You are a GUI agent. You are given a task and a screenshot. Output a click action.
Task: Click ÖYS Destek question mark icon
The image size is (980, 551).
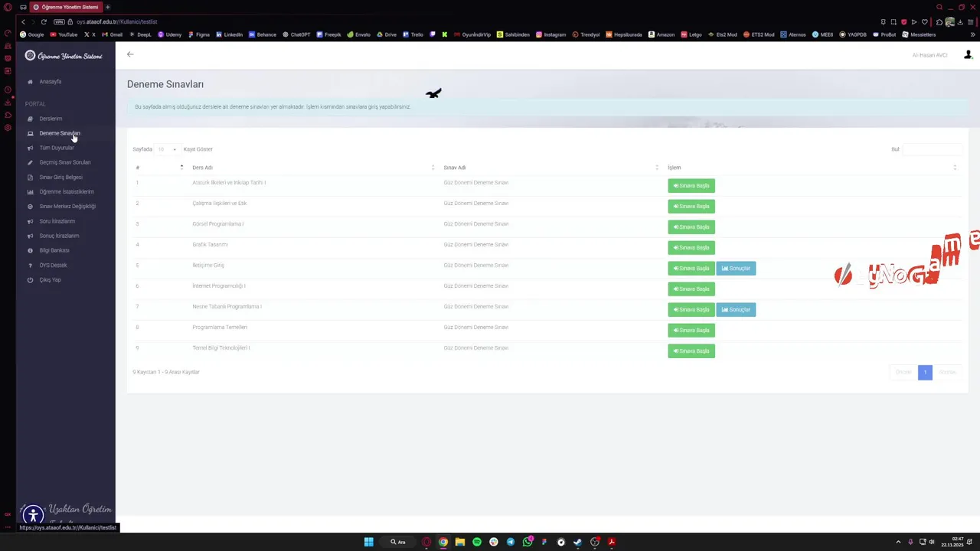point(30,266)
